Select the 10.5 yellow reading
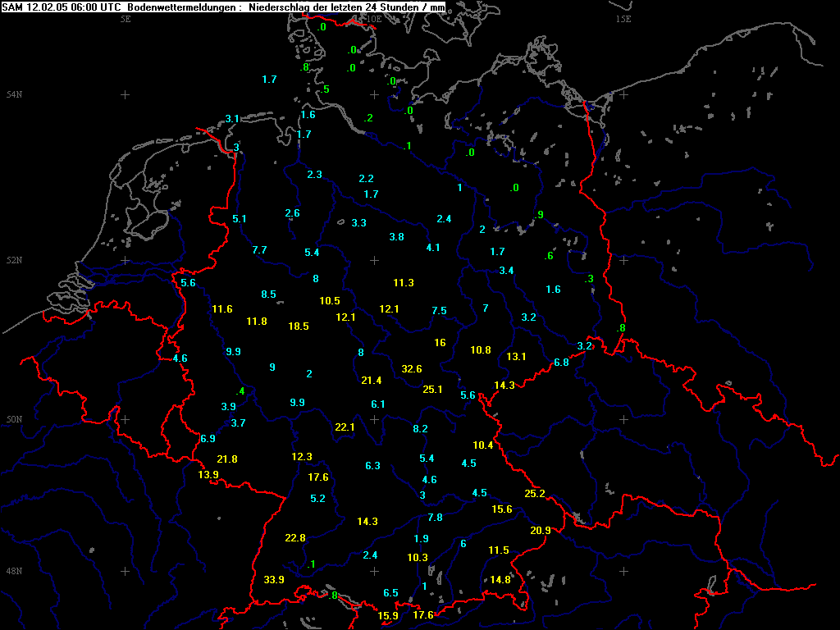 [330, 301]
